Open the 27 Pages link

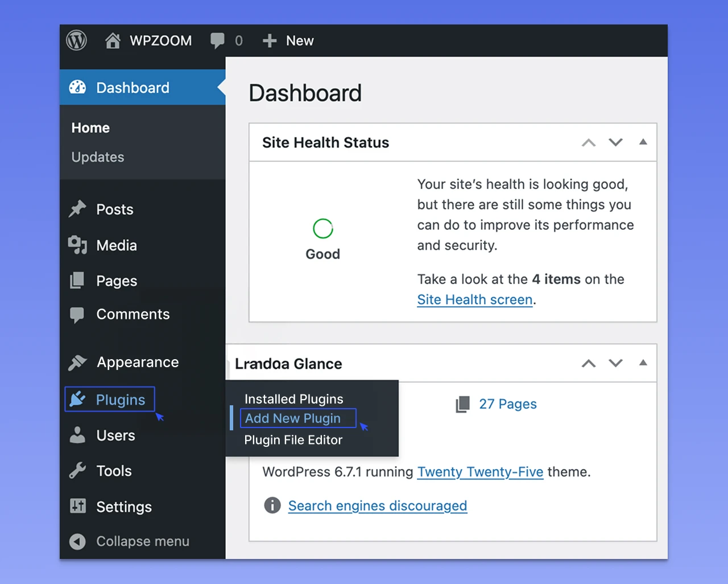pos(508,404)
